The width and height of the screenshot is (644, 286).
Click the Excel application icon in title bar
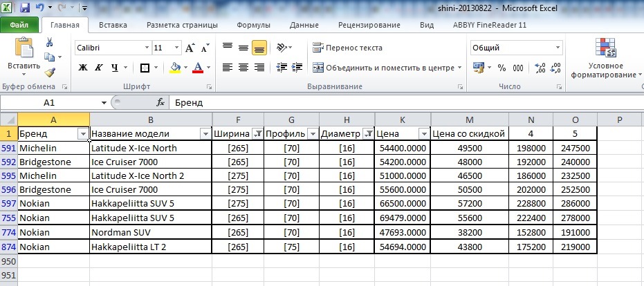(7, 7)
